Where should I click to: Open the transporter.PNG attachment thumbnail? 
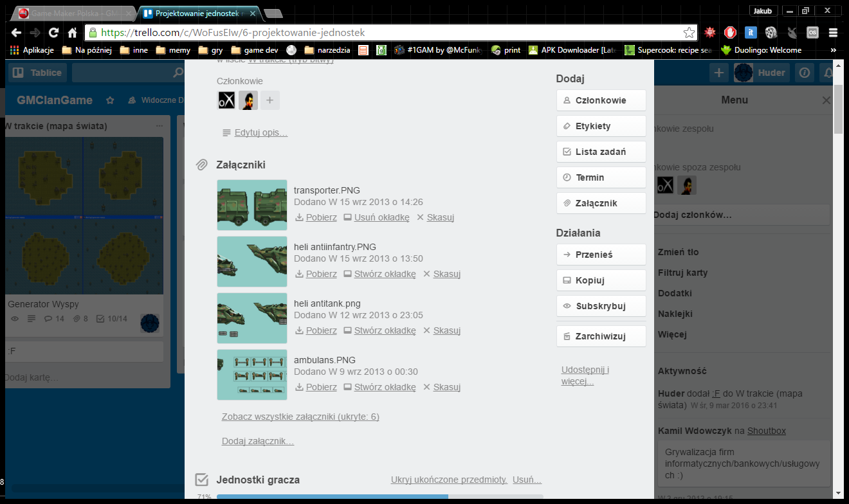(x=252, y=205)
